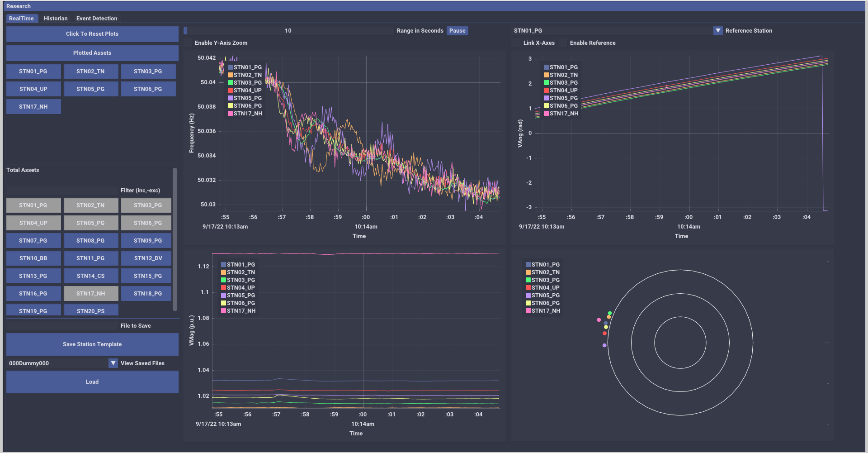Toggle STN03_PG legend swatch in VMag plot
This screenshot has height=453, width=868.
coord(223,280)
